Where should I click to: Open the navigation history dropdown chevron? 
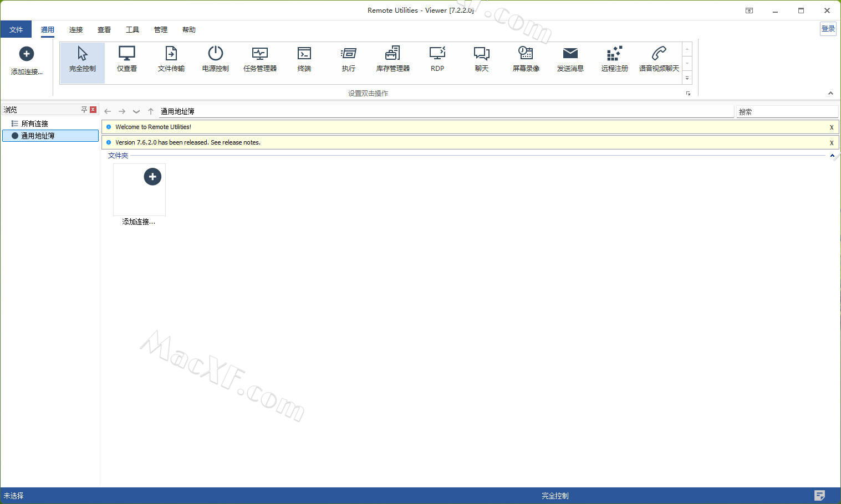(x=136, y=111)
